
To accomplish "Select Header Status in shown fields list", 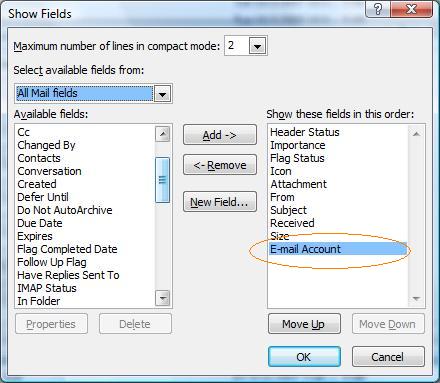I will click(305, 132).
